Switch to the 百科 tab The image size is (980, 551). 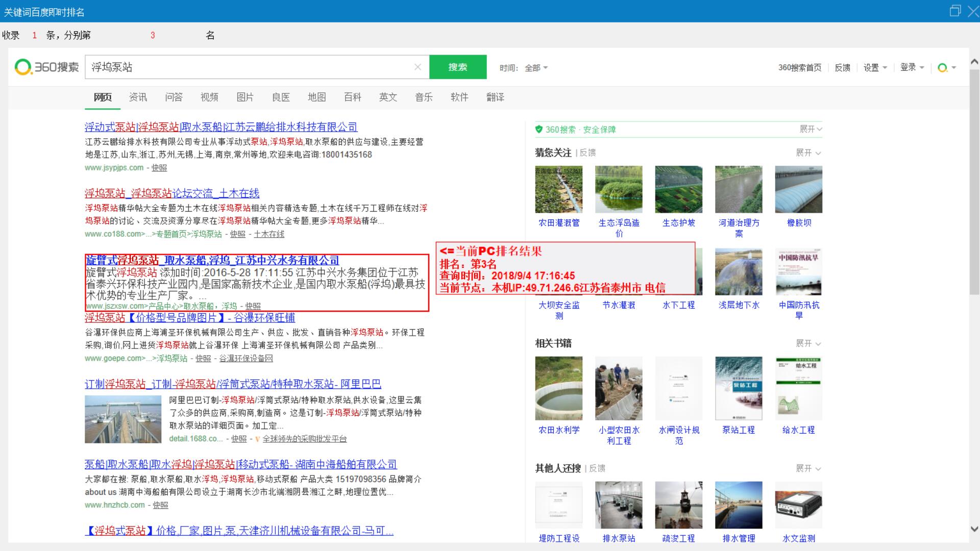click(352, 97)
